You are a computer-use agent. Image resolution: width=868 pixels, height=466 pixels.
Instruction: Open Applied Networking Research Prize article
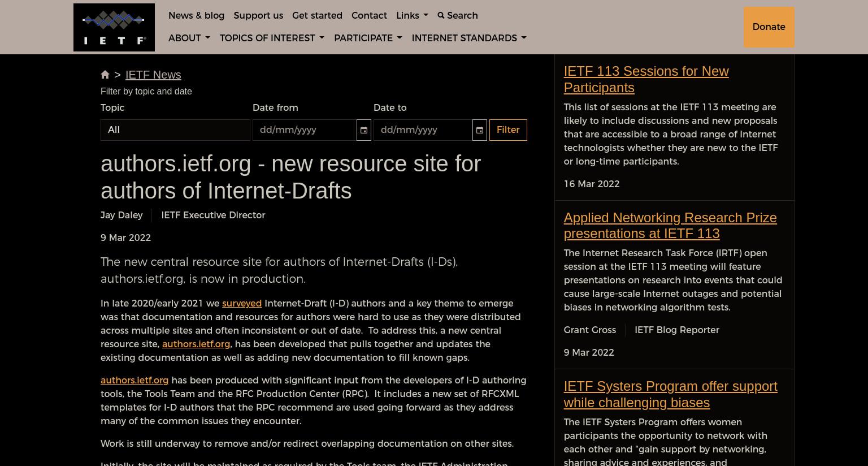coord(670,225)
